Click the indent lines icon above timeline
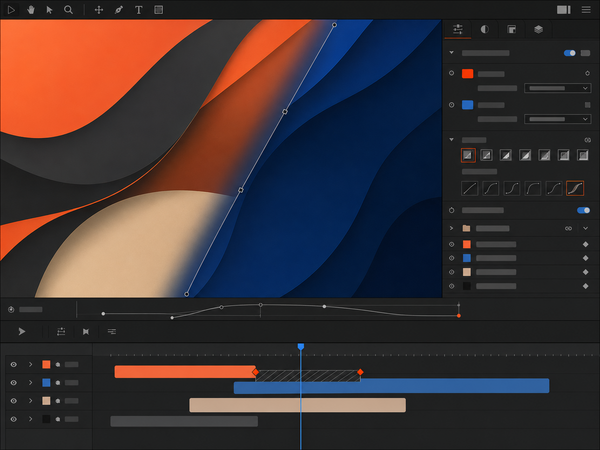The height and width of the screenshot is (450, 600). [111, 331]
